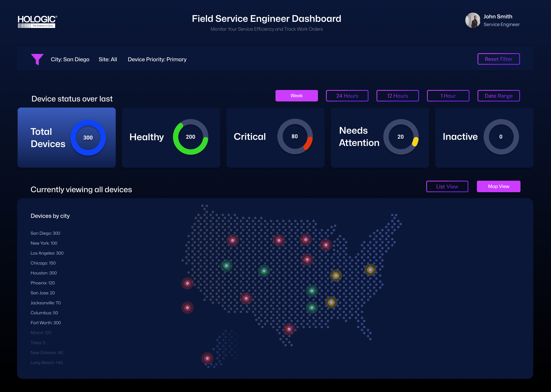Screen dimensions: 551x392
Task: Select Fort Worth: 300 in city list
Action: 46,323
